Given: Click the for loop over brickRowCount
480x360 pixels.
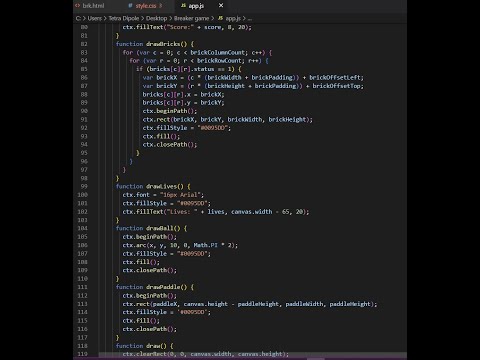Looking at the screenshot, I should (199, 61).
